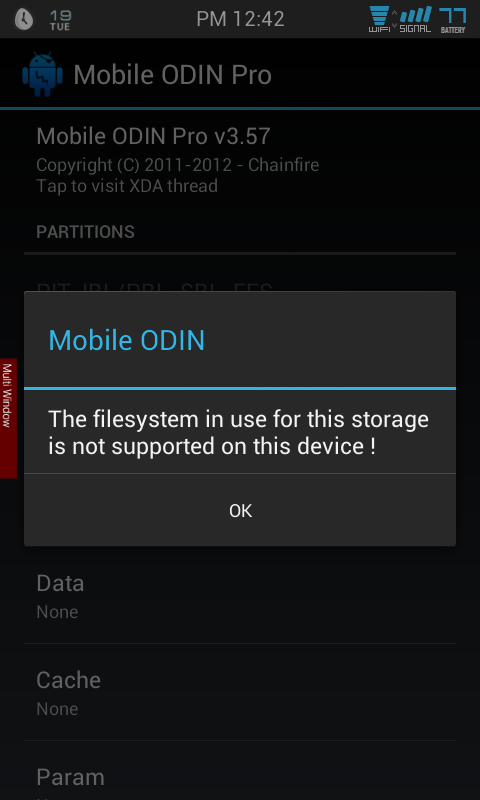
Task: Tap the WiFi indicator icon
Action: 379,19
